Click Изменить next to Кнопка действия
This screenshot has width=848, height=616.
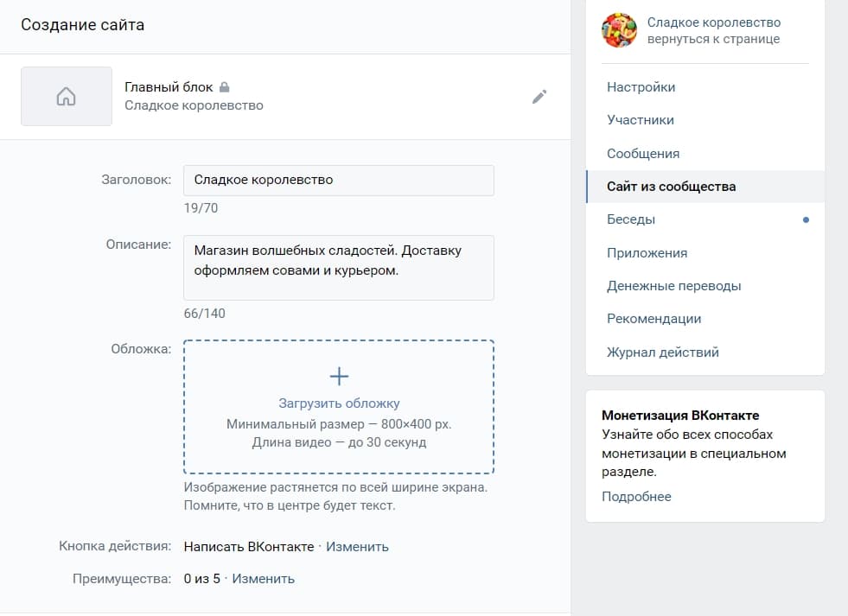pos(357,546)
